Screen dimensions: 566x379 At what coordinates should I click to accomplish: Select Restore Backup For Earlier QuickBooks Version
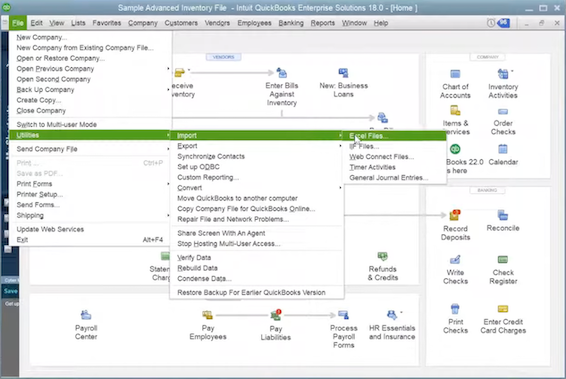tap(257, 292)
